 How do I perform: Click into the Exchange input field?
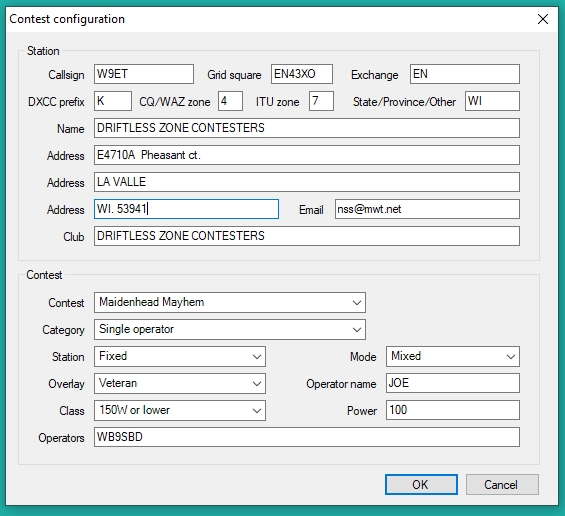464,74
